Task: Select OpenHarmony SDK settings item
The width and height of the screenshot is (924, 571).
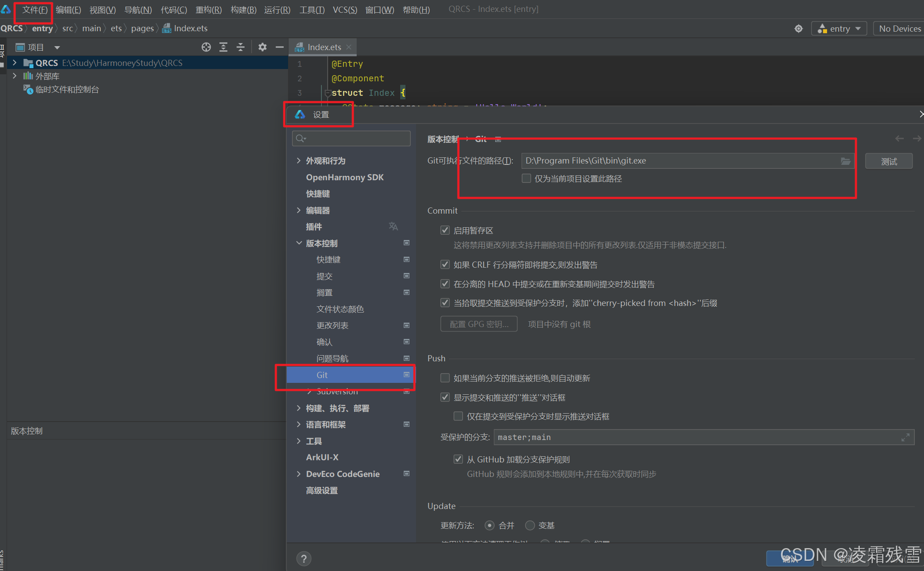Action: point(345,177)
